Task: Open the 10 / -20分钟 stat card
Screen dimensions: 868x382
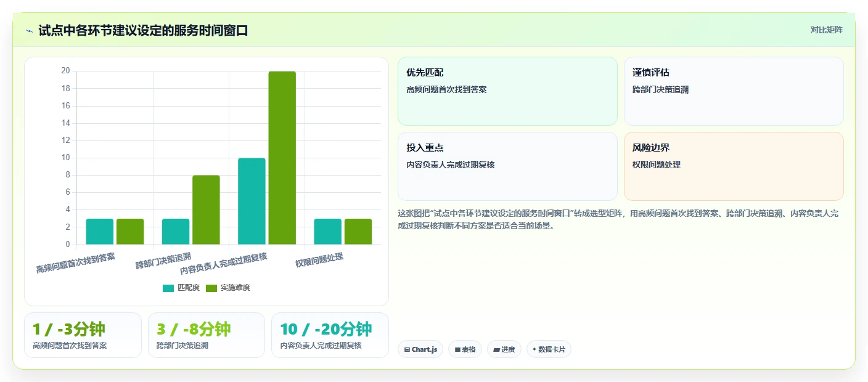Action: 330,335
